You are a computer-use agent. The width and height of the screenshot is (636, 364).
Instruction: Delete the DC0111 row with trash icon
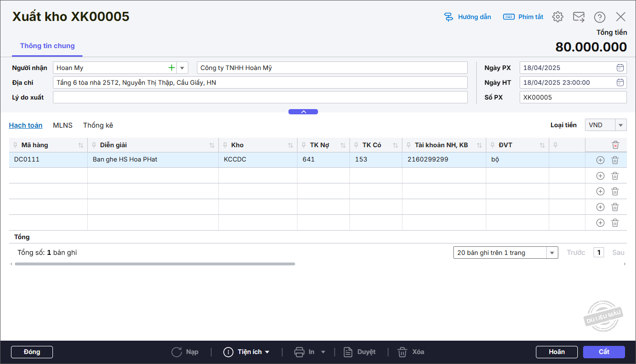pos(615,160)
